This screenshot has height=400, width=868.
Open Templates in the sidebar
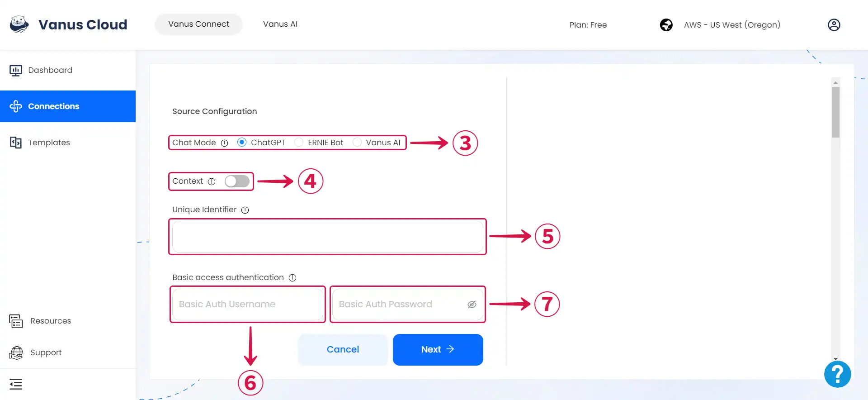pos(68,143)
